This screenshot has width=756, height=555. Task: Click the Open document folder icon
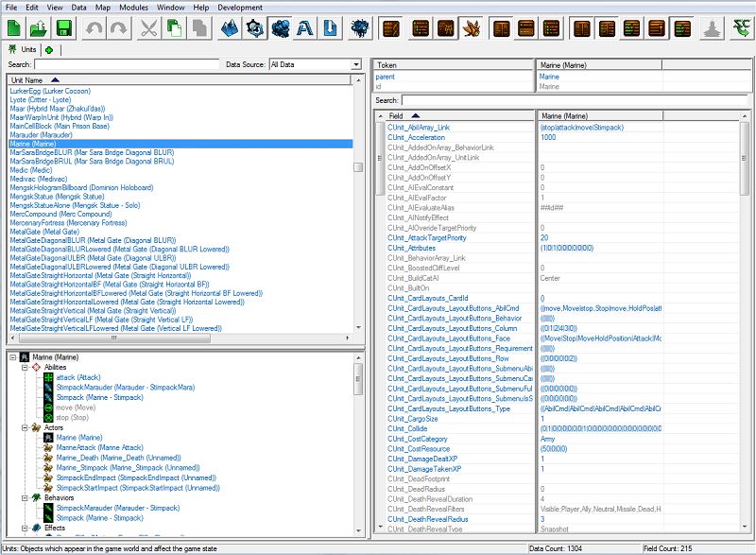(x=39, y=28)
